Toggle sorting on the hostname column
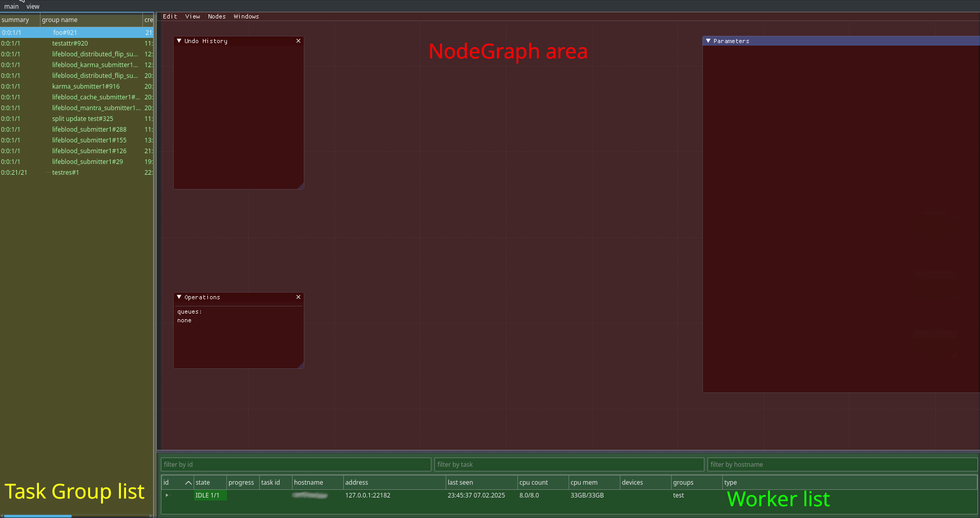 click(x=308, y=482)
